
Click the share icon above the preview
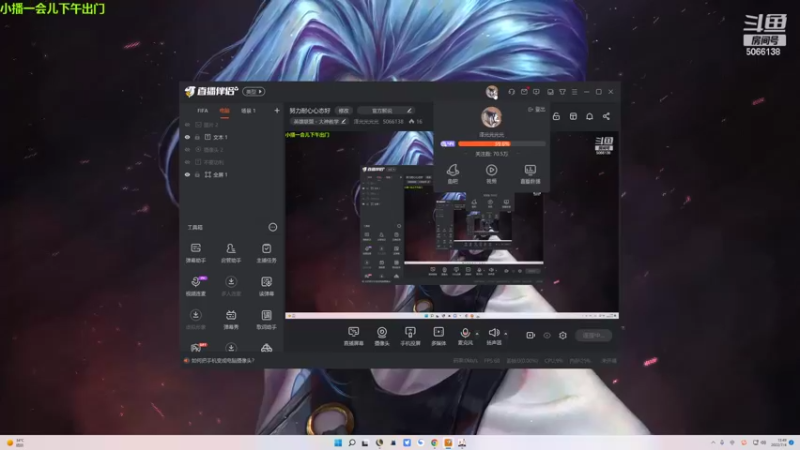click(x=606, y=116)
